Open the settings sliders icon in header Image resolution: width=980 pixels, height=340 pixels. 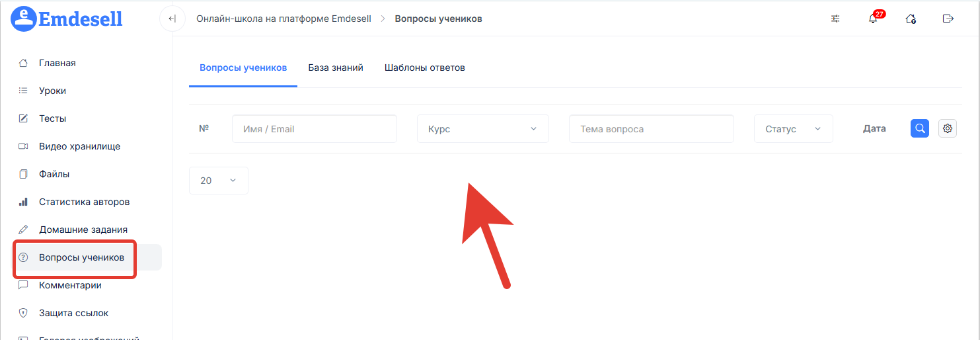[x=835, y=19]
